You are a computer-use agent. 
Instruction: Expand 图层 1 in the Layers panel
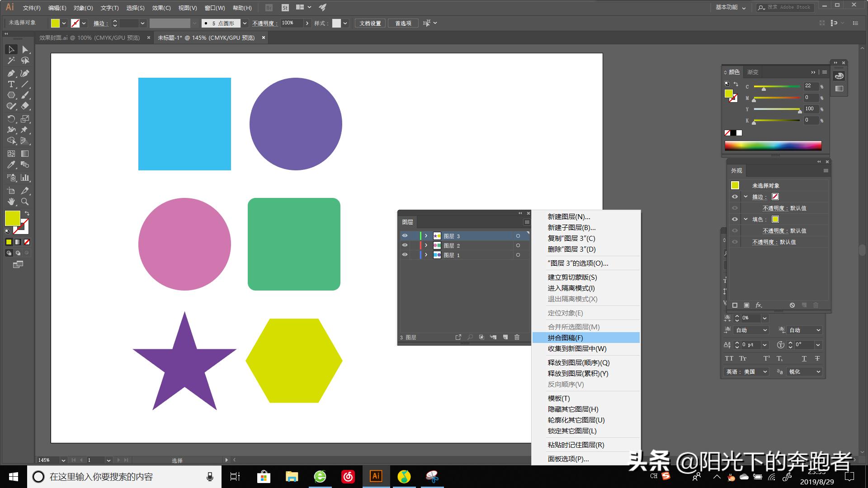pos(426,255)
